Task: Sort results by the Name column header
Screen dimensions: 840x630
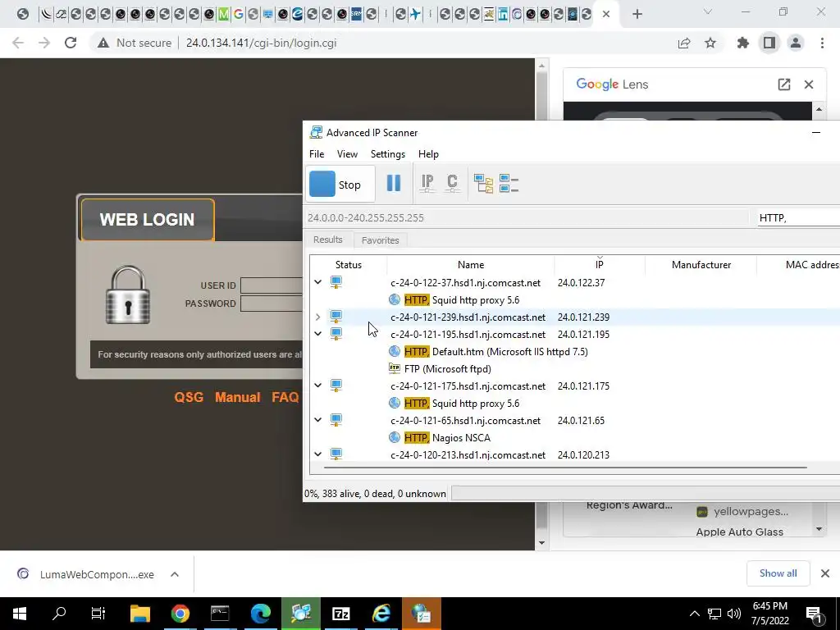Action: click(470, 265)
